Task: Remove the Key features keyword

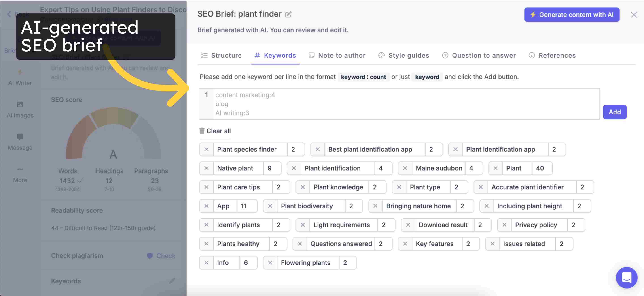Action: click(405, 244)
